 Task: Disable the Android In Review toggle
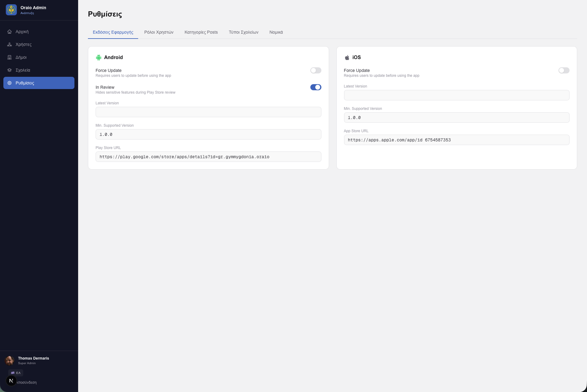coord(316,87)
